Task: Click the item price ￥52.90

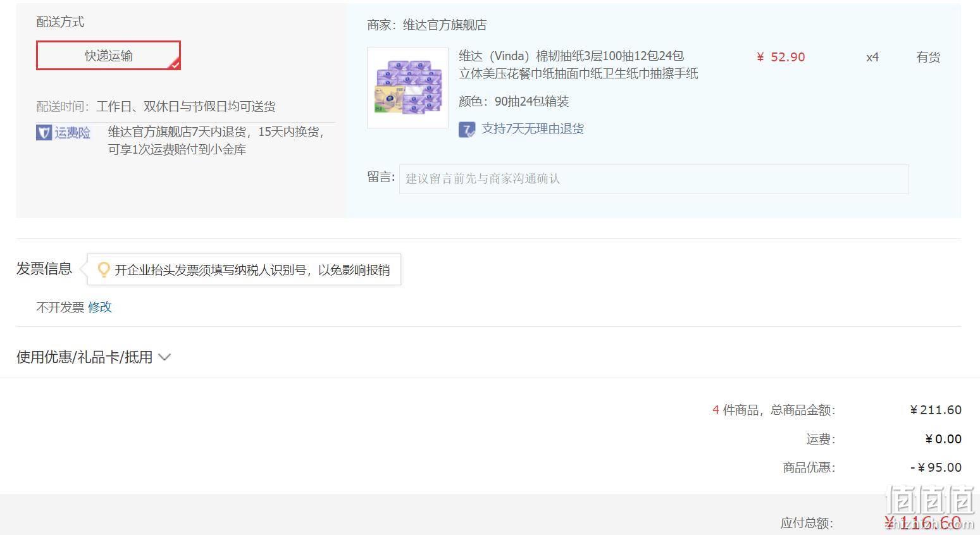Action: pos(781,57)
